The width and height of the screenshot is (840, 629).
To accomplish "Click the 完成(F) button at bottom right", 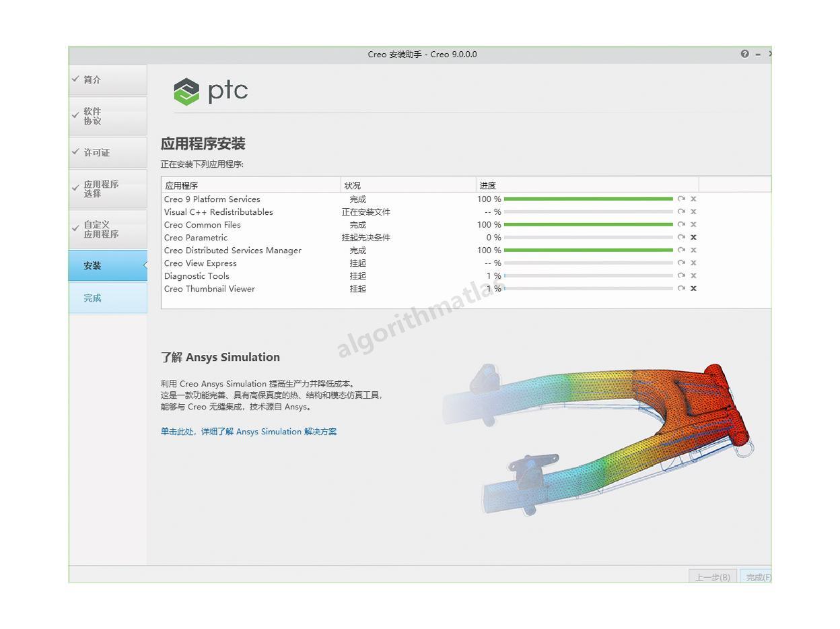I will 757,577.
